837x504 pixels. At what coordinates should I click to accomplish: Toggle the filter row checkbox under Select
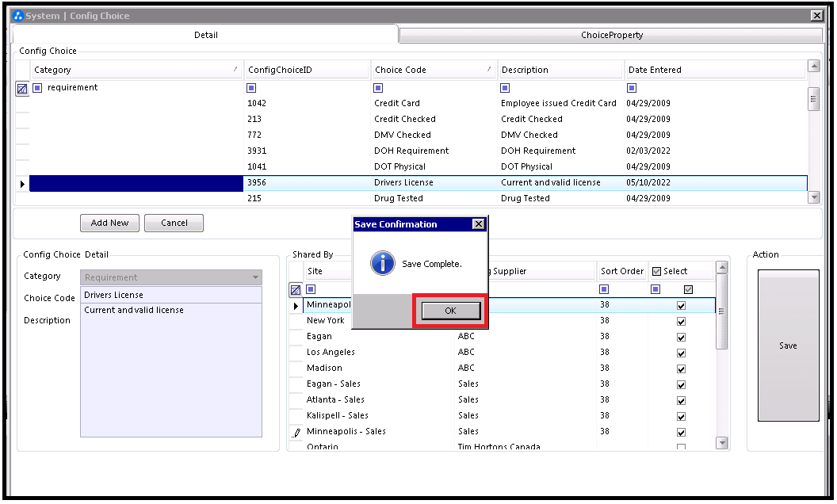point(688,289)
